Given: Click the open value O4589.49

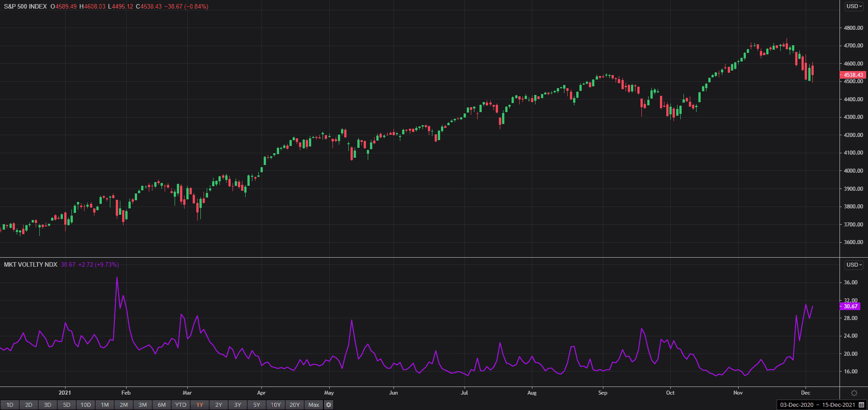Looking at the screenshot, I should 63,6.
